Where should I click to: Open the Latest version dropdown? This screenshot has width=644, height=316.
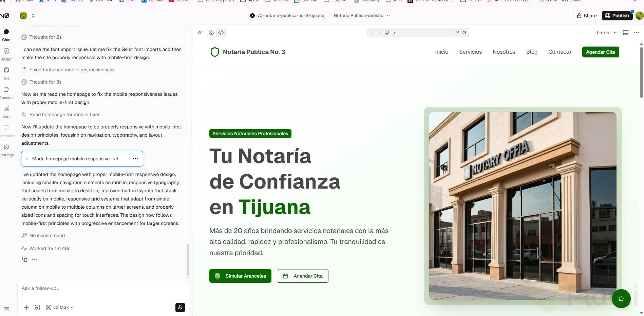coord(607,33)
